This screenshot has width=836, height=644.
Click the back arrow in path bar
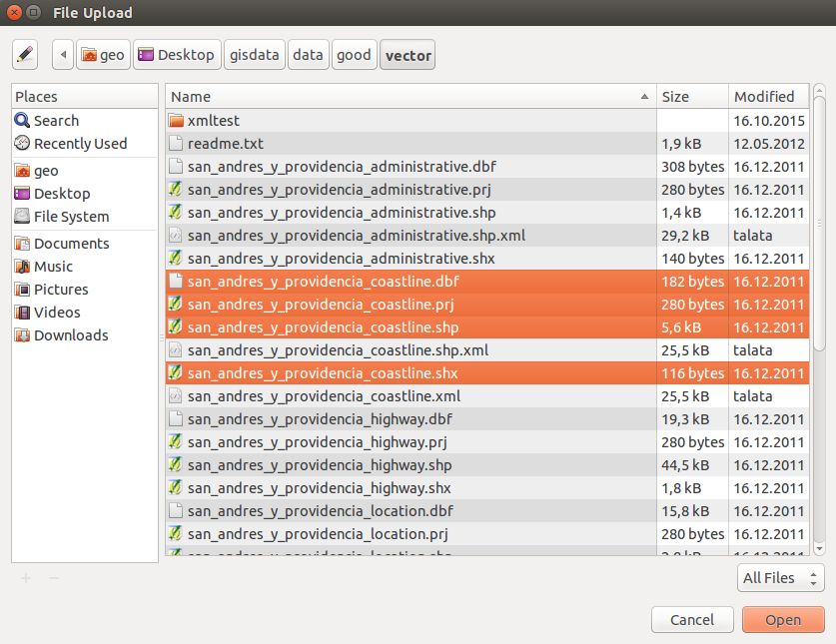pyautogui.click(x=63, y=54)
